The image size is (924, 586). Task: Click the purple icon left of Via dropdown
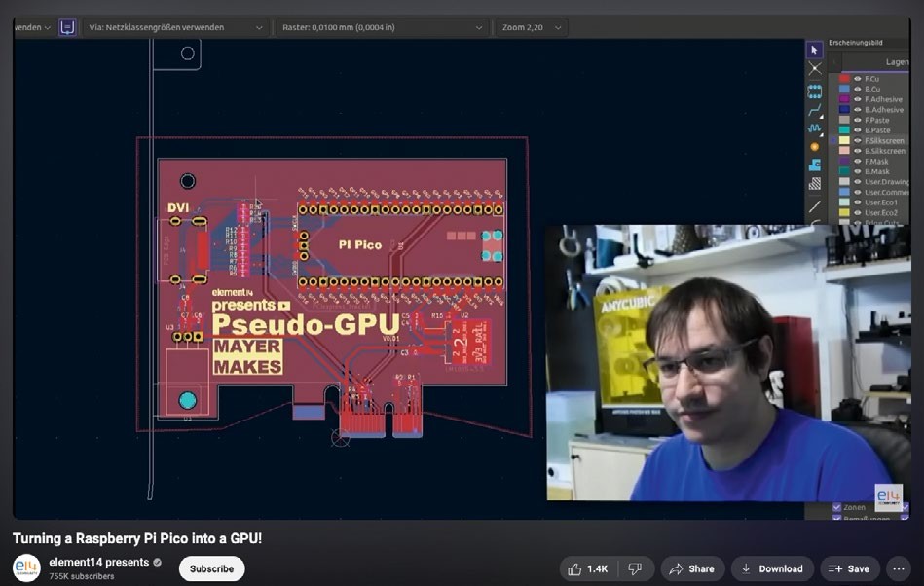coord(68,27)
